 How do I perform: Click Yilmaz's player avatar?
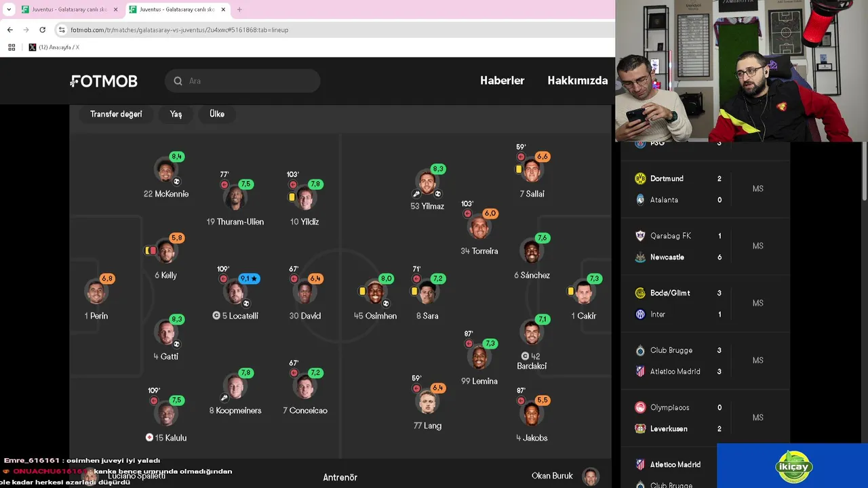pyautogui.click(x=427, y=183)
